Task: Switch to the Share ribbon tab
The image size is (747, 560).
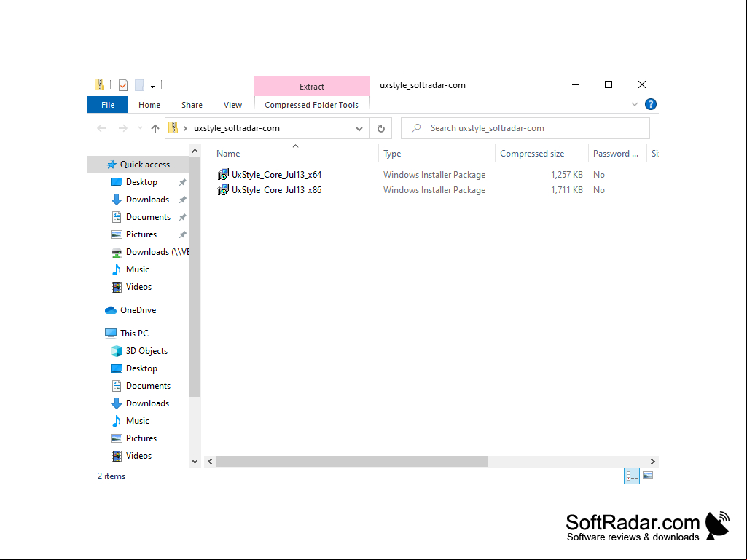Action: pos(192,105)
